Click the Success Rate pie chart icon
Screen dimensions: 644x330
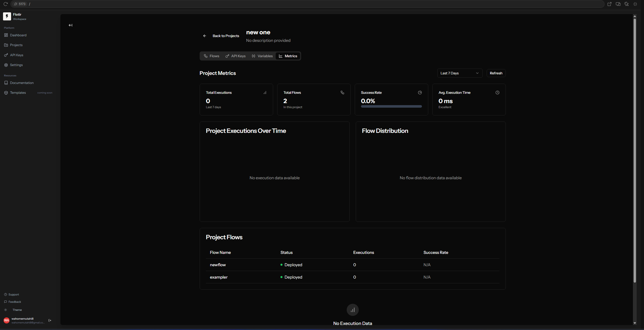point(420,93)
